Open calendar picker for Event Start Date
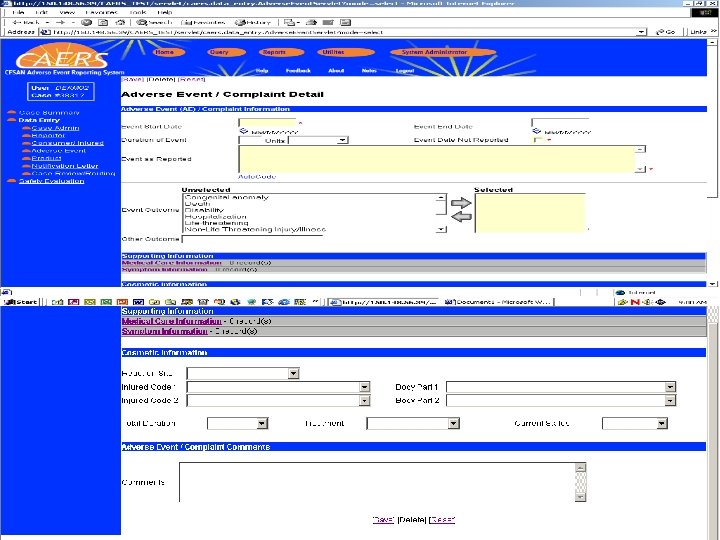The image size is (720, 540). click(244, 131)
